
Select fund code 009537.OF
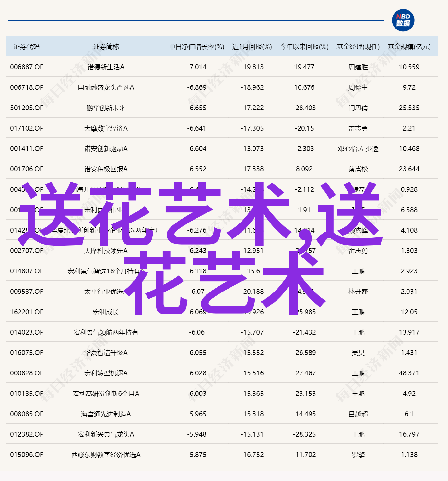click(x=27, y=292)
